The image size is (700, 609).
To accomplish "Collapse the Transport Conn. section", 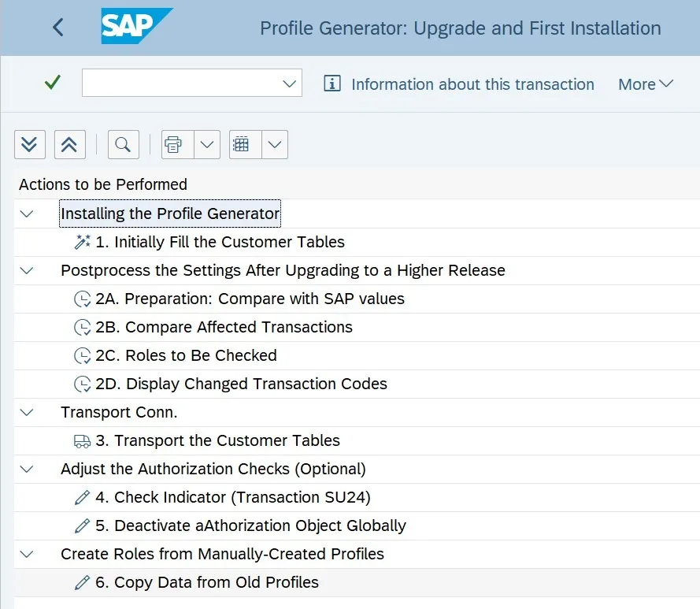I will tap(28, 412).
